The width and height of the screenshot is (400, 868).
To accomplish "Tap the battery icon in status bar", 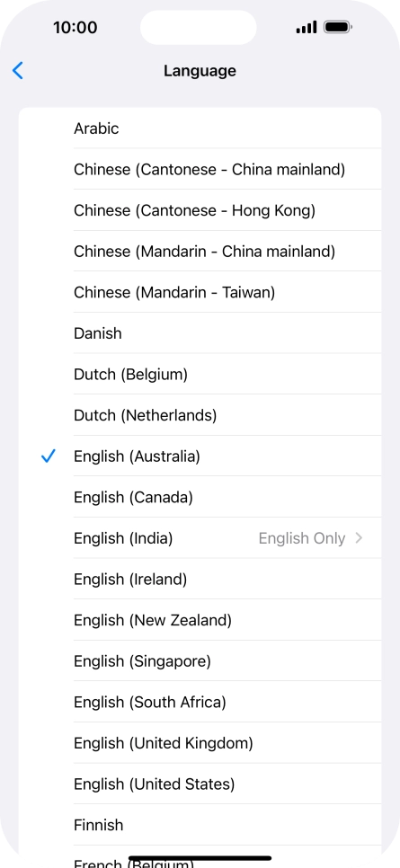I will pyautogui.click(x=338, y=27).
